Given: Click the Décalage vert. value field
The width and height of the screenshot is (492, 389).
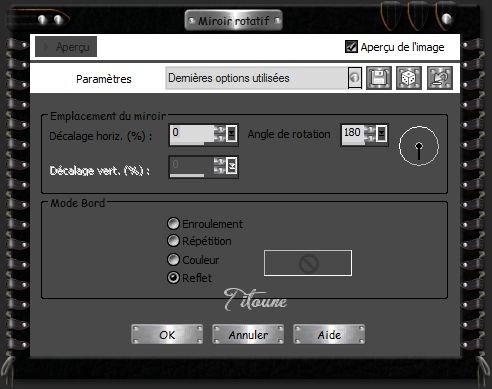Looking at the screenshot, I should (192, 165).
